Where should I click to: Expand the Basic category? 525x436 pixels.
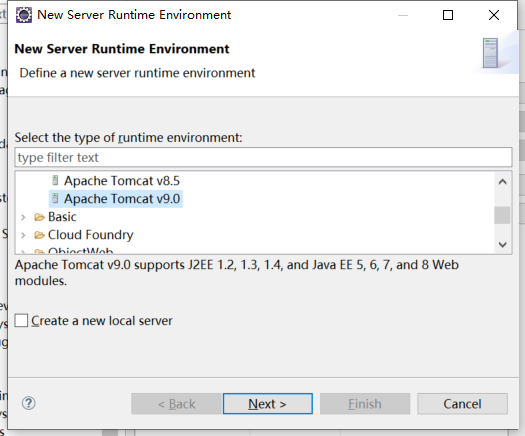[x=23, y=217]
